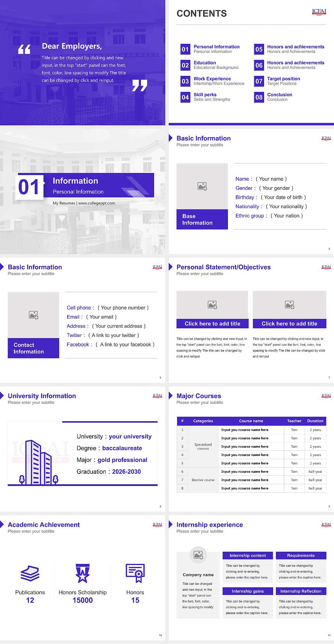This screenshot has width=334, height=644.
Task: Click the www.collegeppt.com text on the section slide
Action: 96,203
